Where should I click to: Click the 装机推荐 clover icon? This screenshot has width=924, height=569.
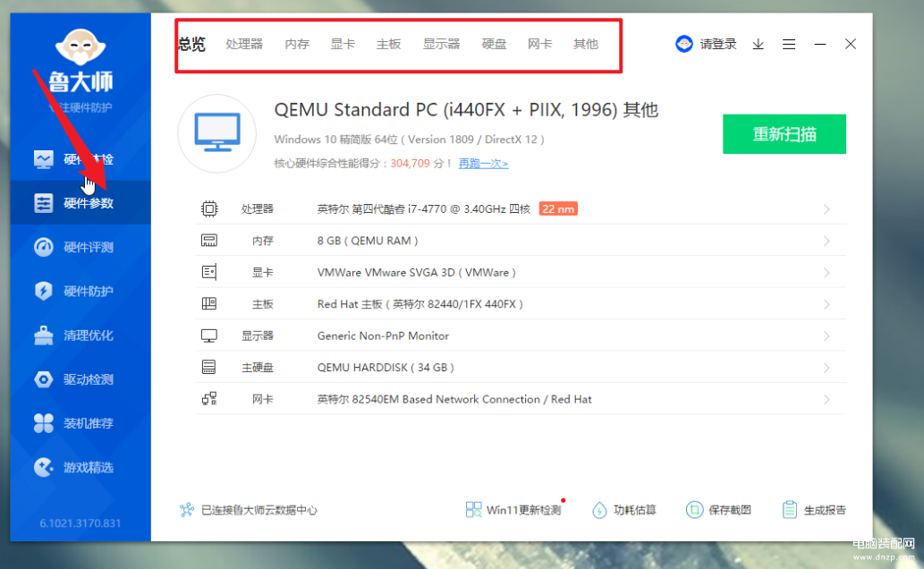(x=44, y=423)
